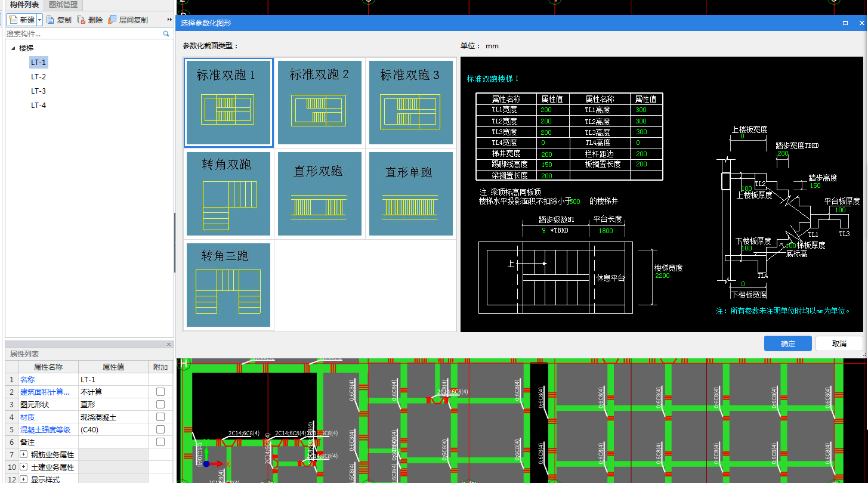Click the 直形 shape value cell

click(x=113, y=404)
